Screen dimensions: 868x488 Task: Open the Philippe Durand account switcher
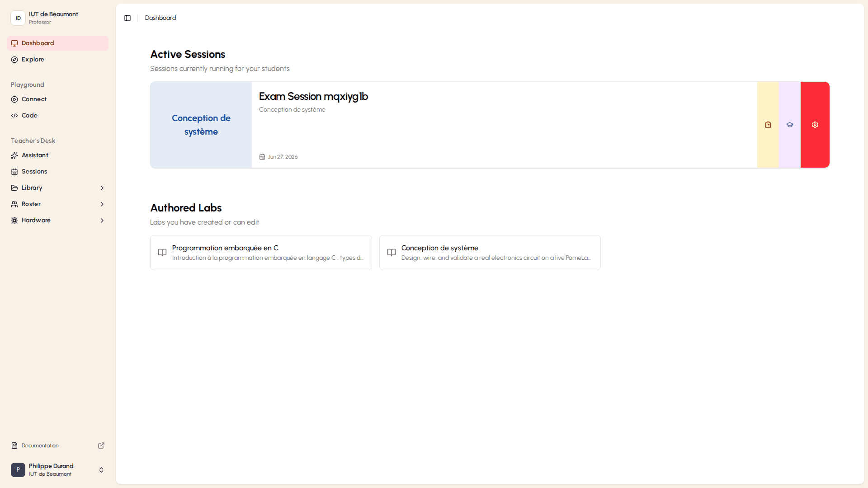pos(58,470)
